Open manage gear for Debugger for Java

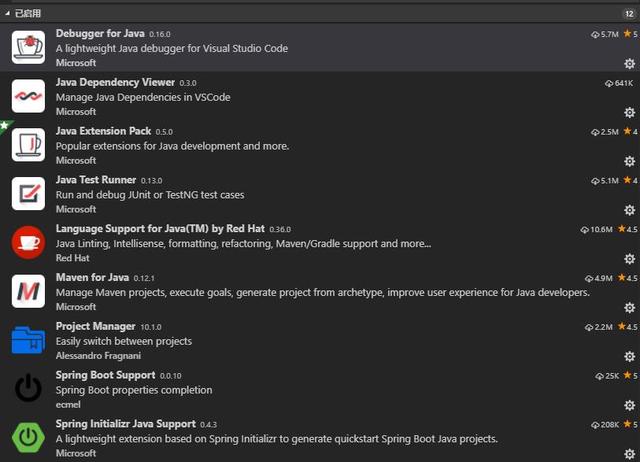point(629,64)
